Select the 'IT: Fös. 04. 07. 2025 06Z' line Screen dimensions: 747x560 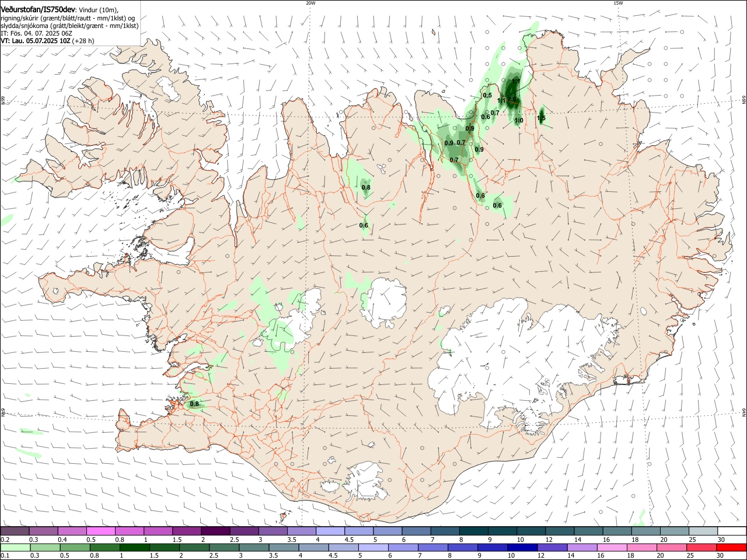[x=36, y=33]
